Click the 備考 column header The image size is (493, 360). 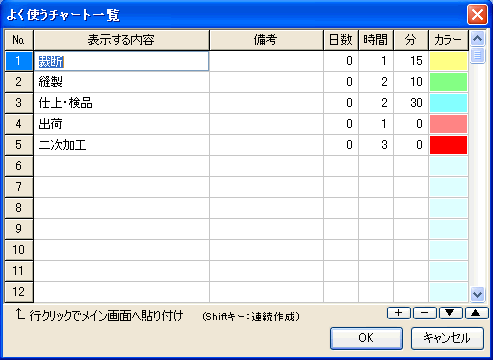click(x=266, y=40)
